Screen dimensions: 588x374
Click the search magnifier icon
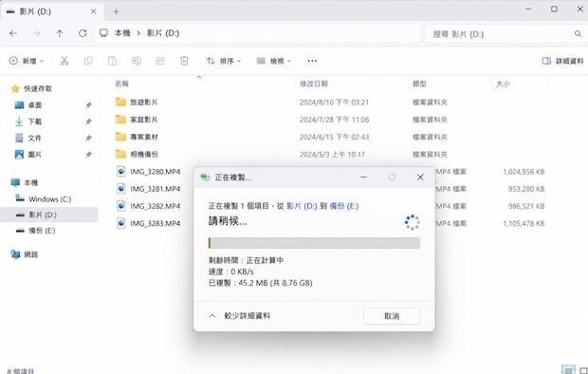pyautogui.click(x=578, y=34)
